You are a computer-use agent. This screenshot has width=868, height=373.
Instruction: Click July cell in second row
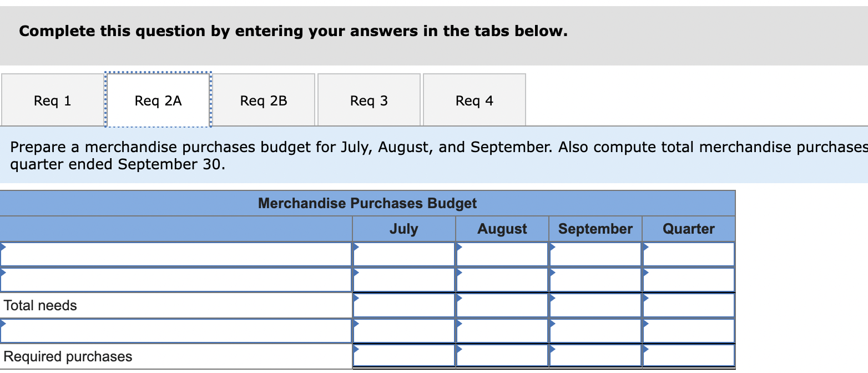[404, 280]
